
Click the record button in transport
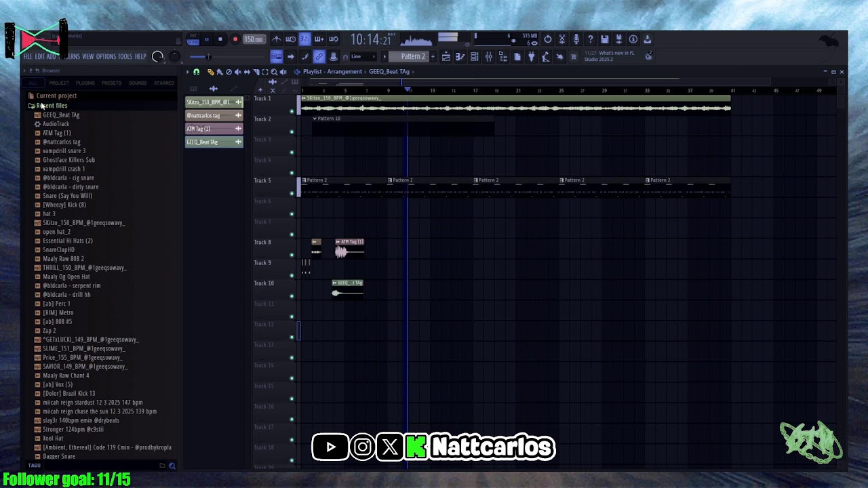point(235,39)
